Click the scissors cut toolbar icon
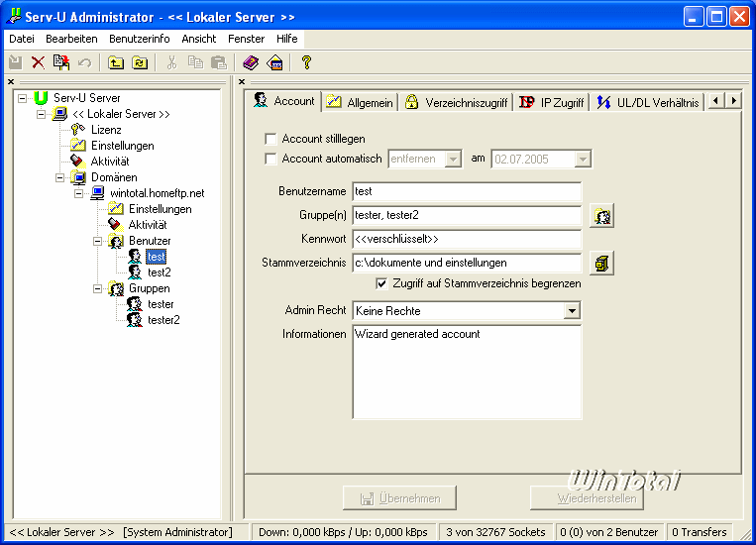 tap(171, 62)
